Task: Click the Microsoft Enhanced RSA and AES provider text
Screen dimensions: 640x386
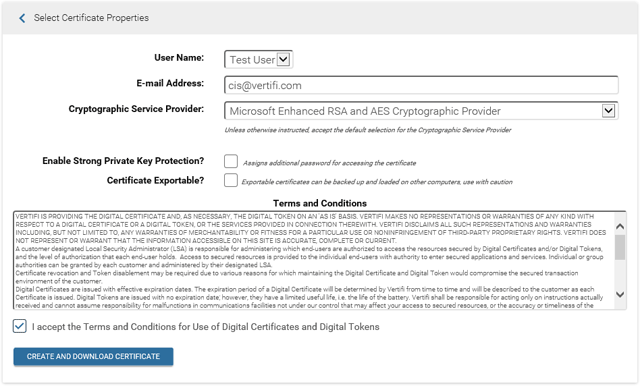Action: click(365, 111)
